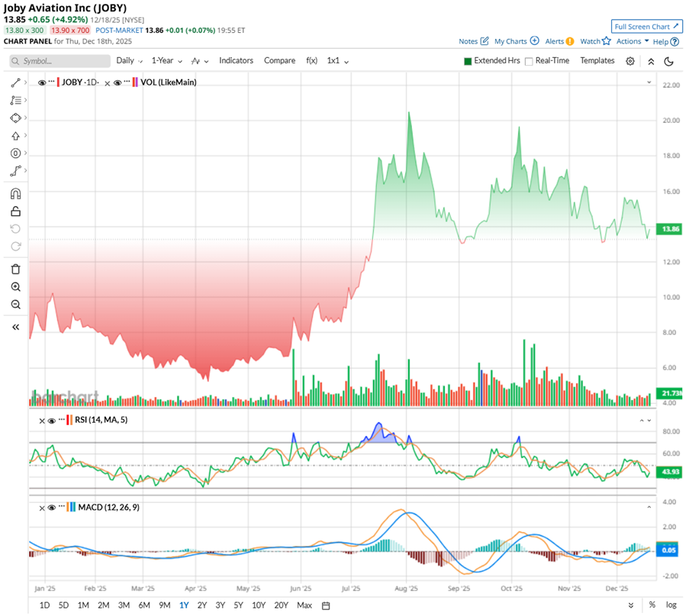Hide the RSI indicator eye icon
Viewport: 689px width, 616px height.
click(x=51, y=421)
